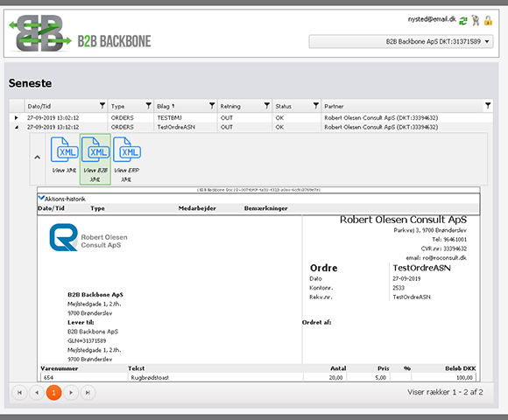Go to next page
This screenshot has height=420, width=508.
[x=71, y=393]
